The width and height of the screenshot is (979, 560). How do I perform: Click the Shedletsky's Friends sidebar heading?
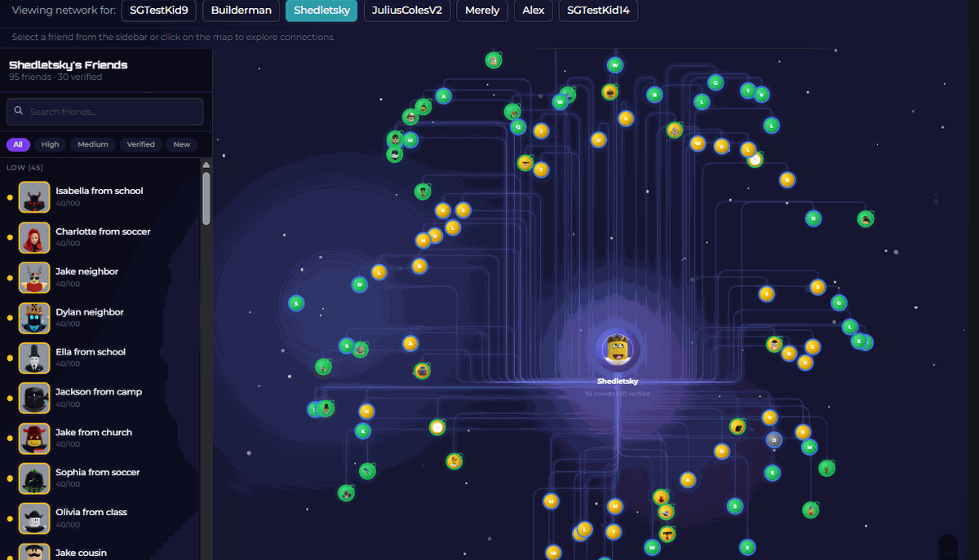(x=69, y=65)
